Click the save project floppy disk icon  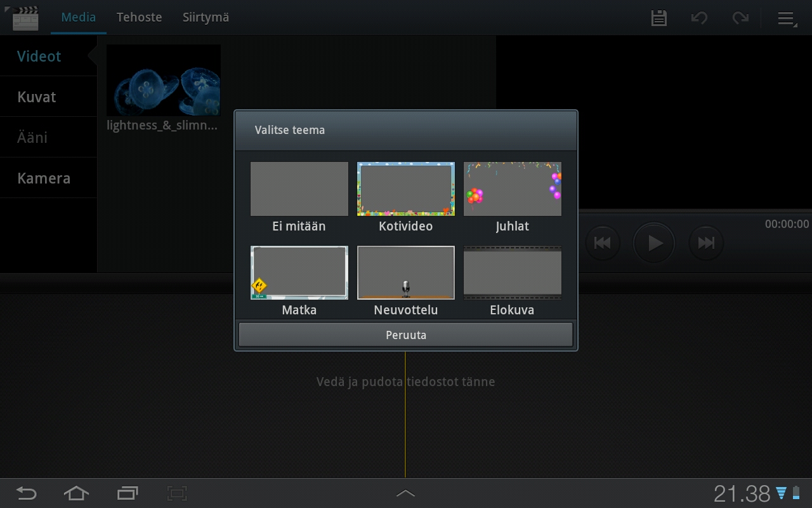click(659, 18)
